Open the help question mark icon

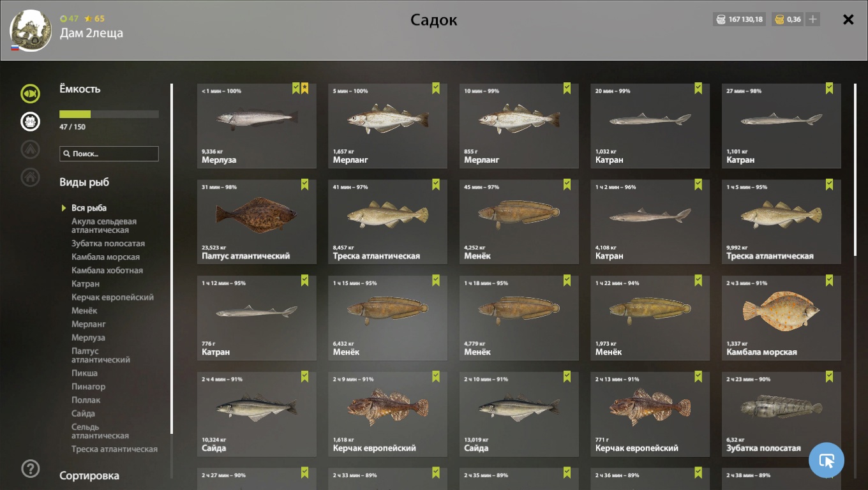[x=30, y=469]
